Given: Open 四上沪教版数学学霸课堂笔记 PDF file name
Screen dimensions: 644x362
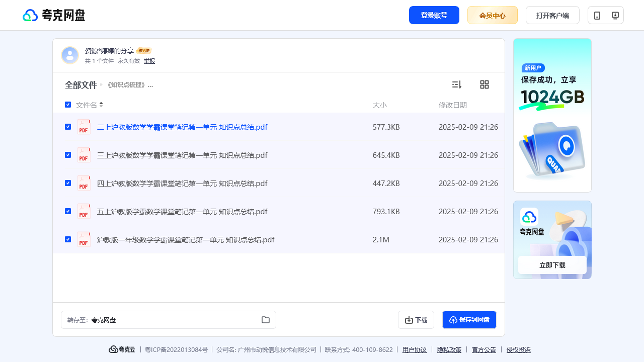Looking at the screenshot, I should (182, 184).
